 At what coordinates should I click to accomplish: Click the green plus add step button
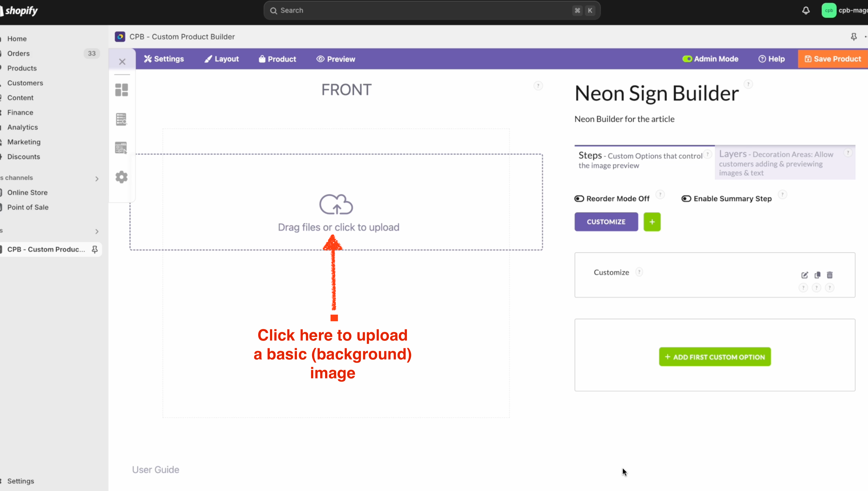click(652, 222)
